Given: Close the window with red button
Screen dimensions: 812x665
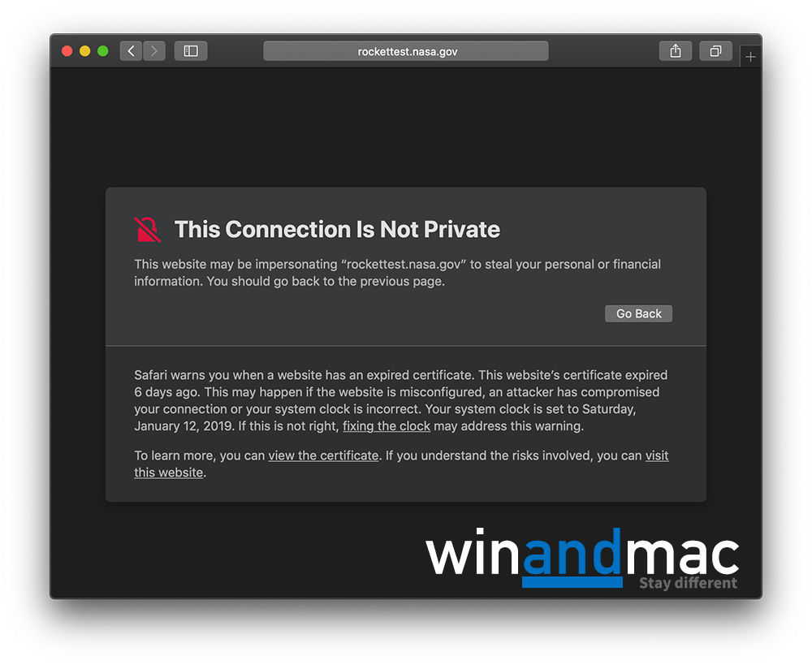Looking at the screenshot, I should [x=67, y=51].
